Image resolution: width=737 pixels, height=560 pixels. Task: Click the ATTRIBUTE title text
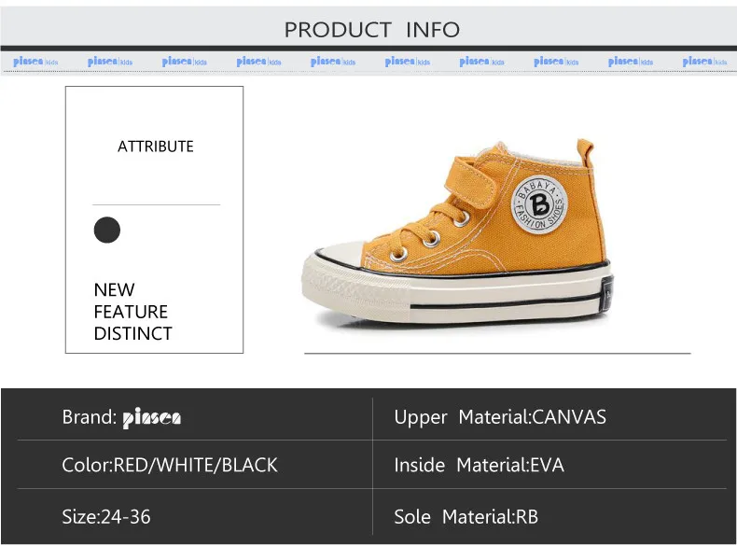click(x=156, y=147)
